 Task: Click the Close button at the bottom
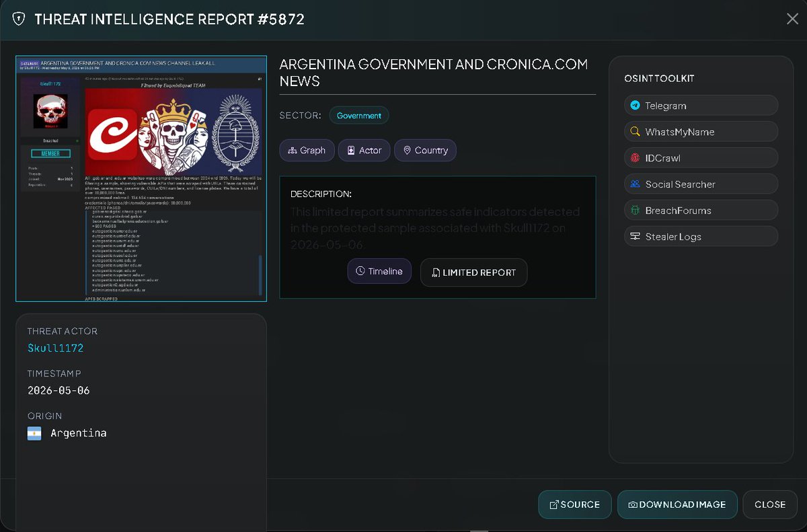pyautogui.click(x=770, y=504)
